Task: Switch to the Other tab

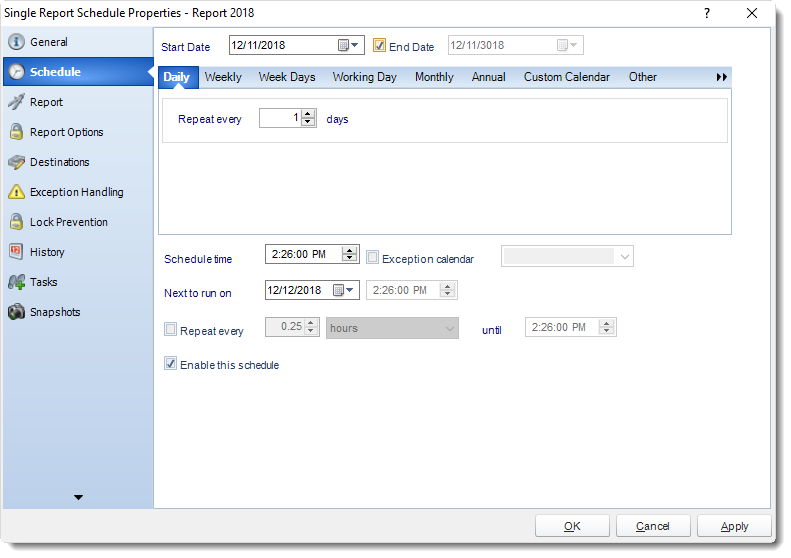Action: click(x=643, y=77)
